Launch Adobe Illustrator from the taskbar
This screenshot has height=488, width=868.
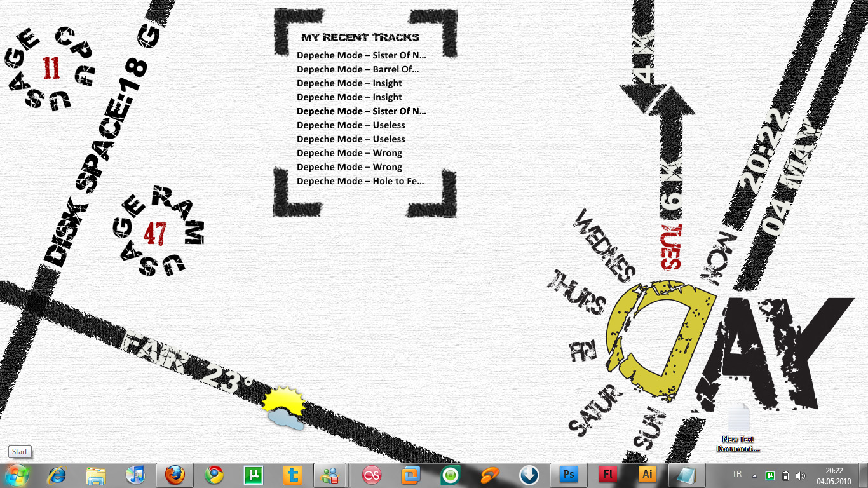point(648,475)
